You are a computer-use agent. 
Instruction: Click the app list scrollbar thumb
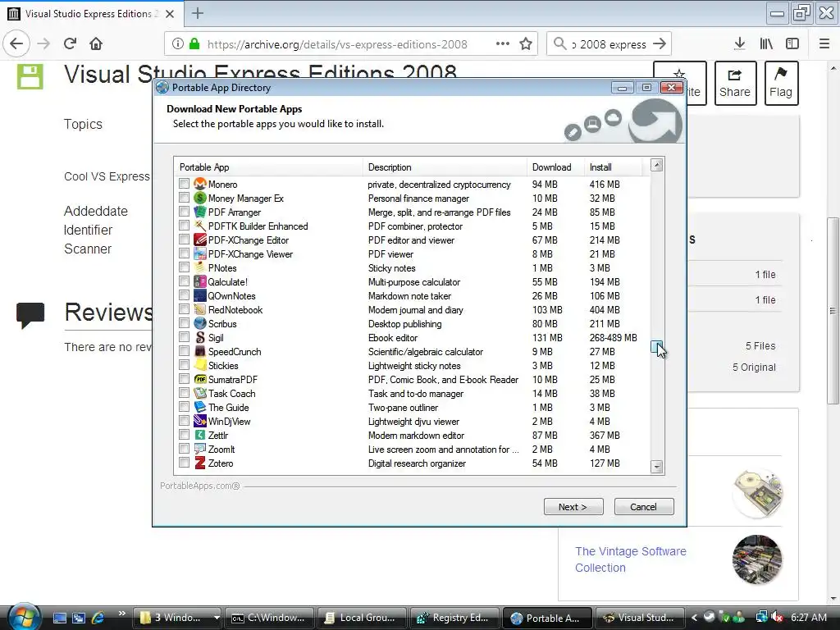click(657, 347)
